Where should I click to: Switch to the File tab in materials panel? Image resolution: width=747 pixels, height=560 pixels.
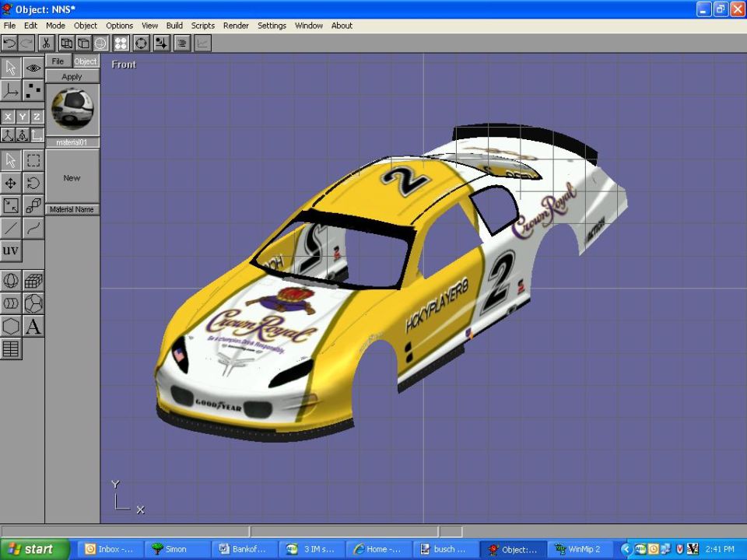click(x=58, y=61)
